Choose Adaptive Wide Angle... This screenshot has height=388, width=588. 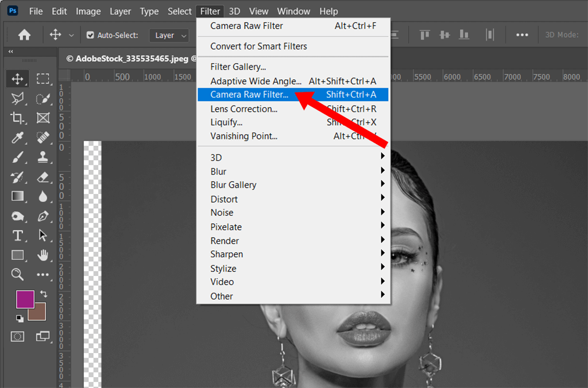point(293,81)
